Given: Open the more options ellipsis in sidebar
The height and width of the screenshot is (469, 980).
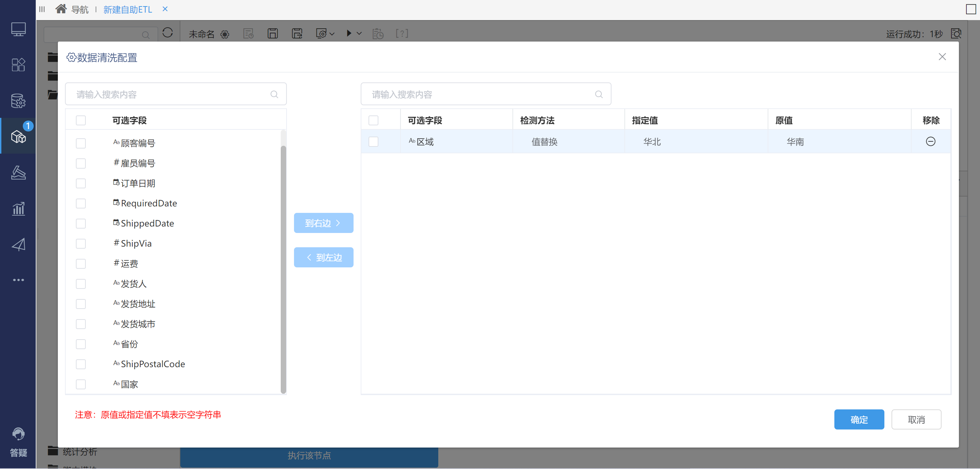Looking at the screenshot, I should pos(18,280).
